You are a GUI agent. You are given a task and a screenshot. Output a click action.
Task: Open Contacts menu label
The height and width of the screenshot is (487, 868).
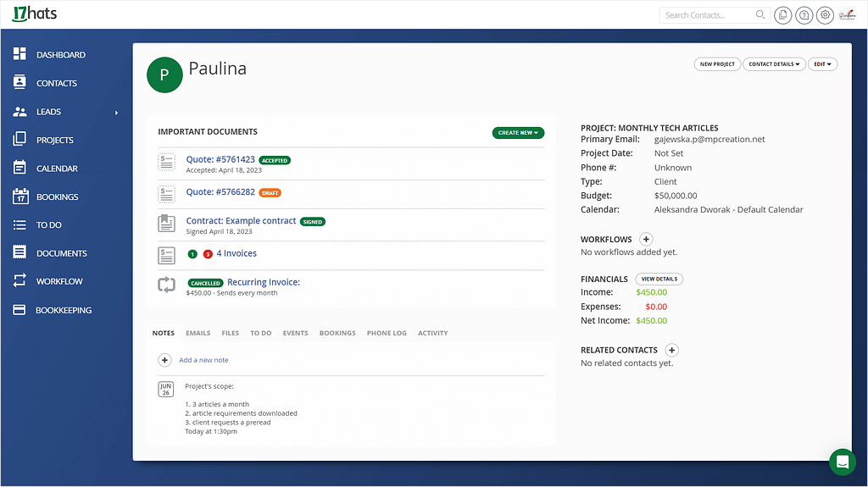pos(57,83)
